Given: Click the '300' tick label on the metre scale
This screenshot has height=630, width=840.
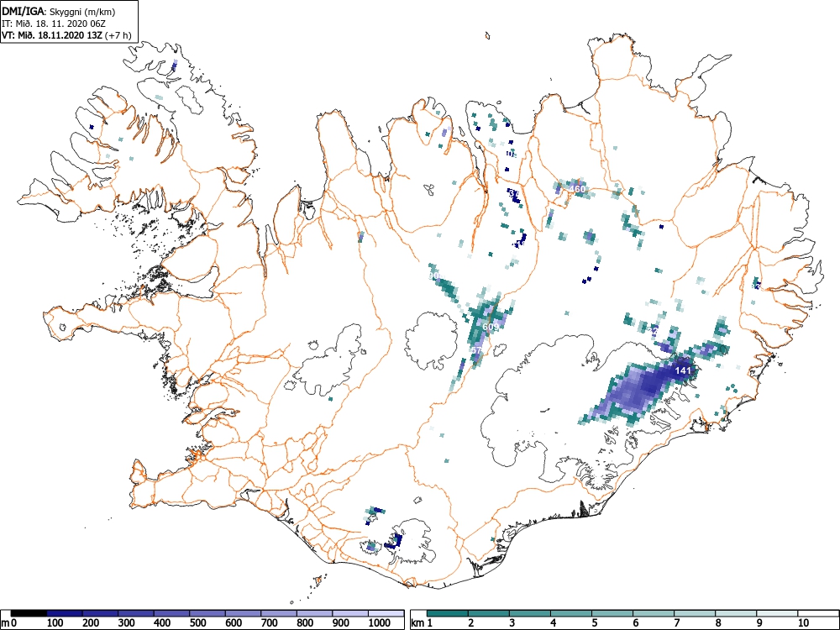Looking at the screenshot, I should [x=127, y=623].
